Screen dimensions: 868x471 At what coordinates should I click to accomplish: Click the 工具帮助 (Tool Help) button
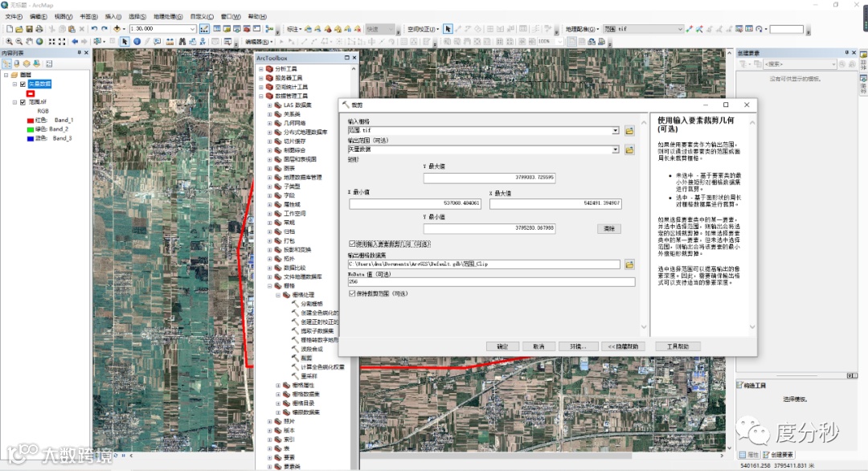coord(678,346)
